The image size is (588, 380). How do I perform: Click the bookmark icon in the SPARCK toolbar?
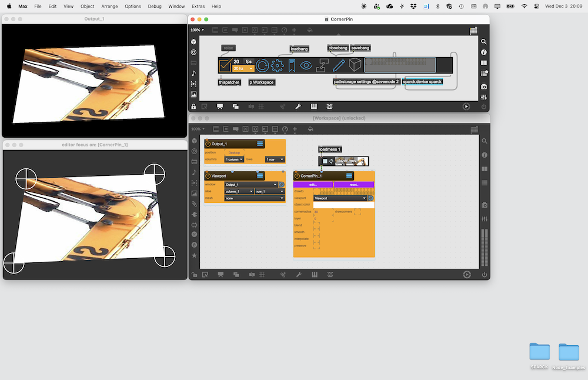pyautogui.click(x=292, y=65)
